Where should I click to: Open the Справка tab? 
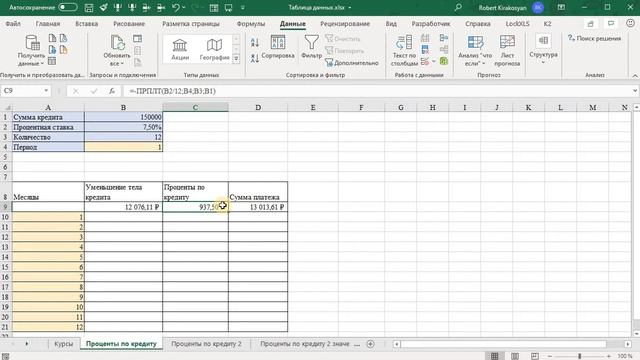tap(478, 24)
